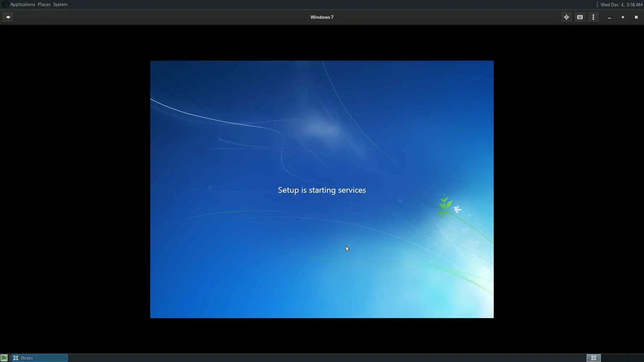The height and width of the screenshot is (362, 644).
Task: Open the clock calendar showing Wed Dec 4
Action: (621, 5)
